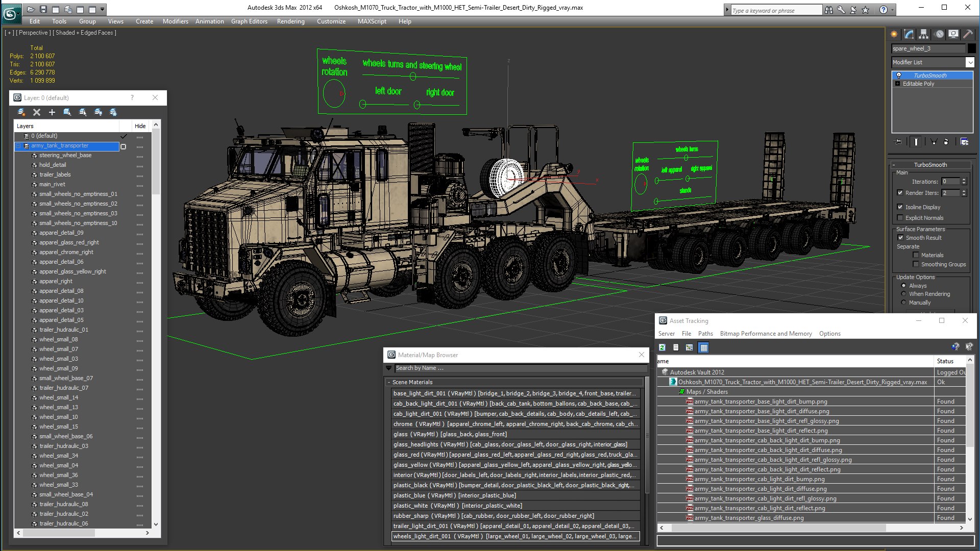This screenshot has width=980, height=551.
Task: Toggle Render Iters checkbox
Action: point(900,193)
